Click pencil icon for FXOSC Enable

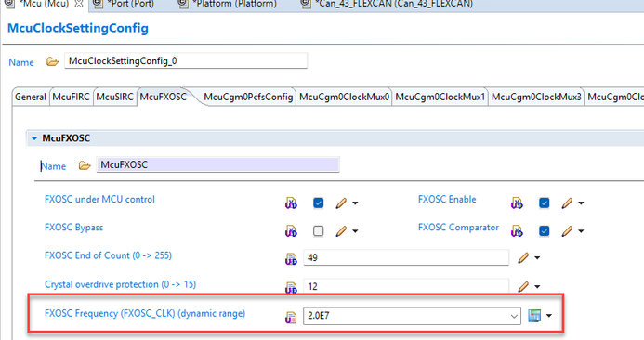pos(567,203)
